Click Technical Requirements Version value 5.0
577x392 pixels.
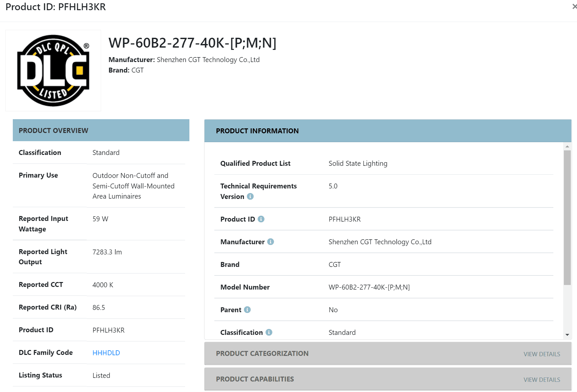(333, 186)
